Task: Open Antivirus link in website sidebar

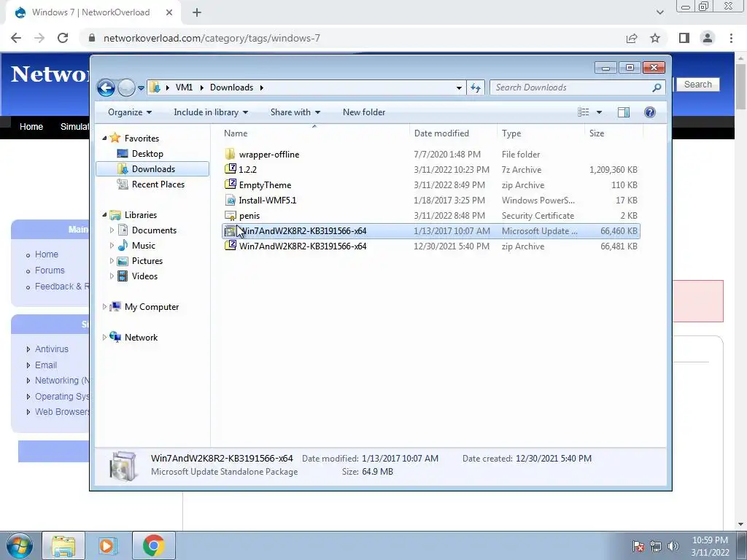Action: (x=52, y=349)
